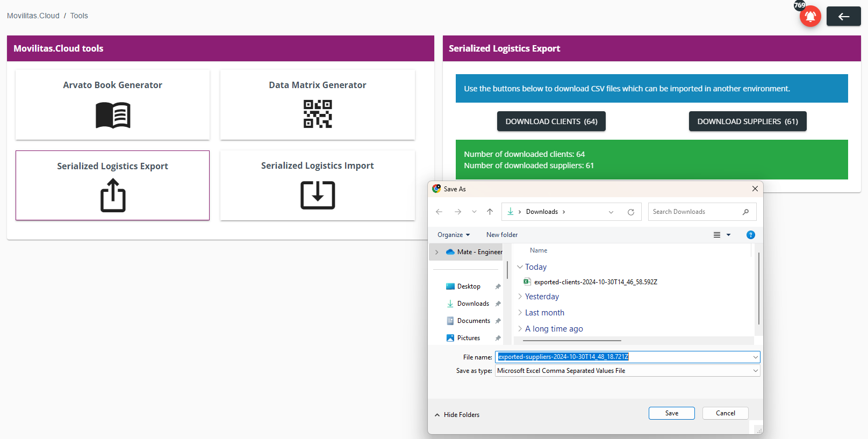Go up one folder level
868x439 pixels.
[490, 212]
